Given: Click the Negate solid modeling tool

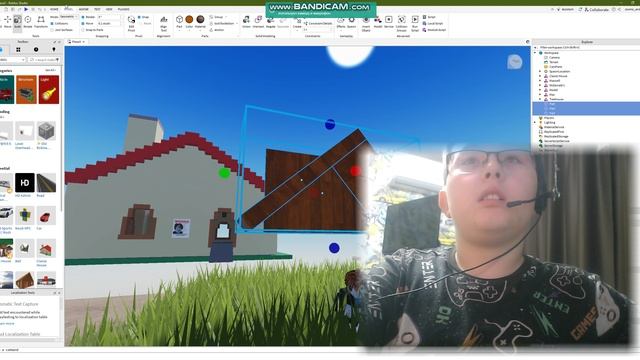Looking at the screenshot, I should click(x=271, y=22).
